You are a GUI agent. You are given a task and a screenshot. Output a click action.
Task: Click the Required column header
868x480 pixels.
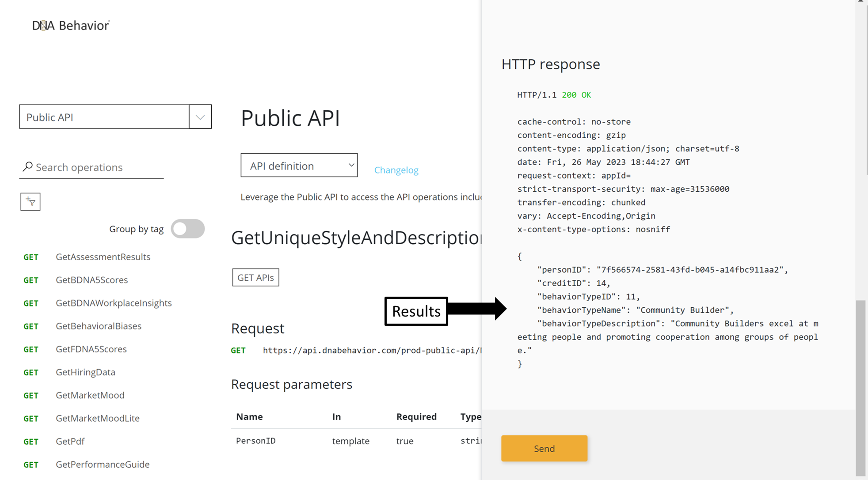tap(416, 416)
